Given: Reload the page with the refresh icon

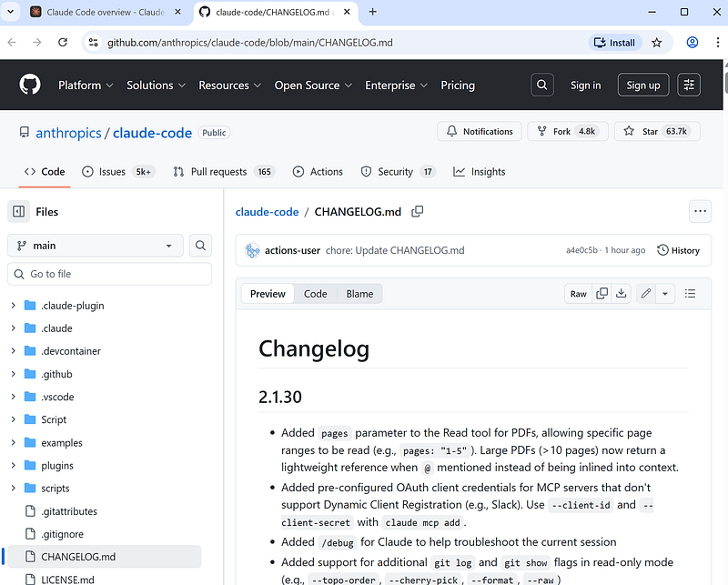Looking at the screenshot, I should click(x=63, y=43).
